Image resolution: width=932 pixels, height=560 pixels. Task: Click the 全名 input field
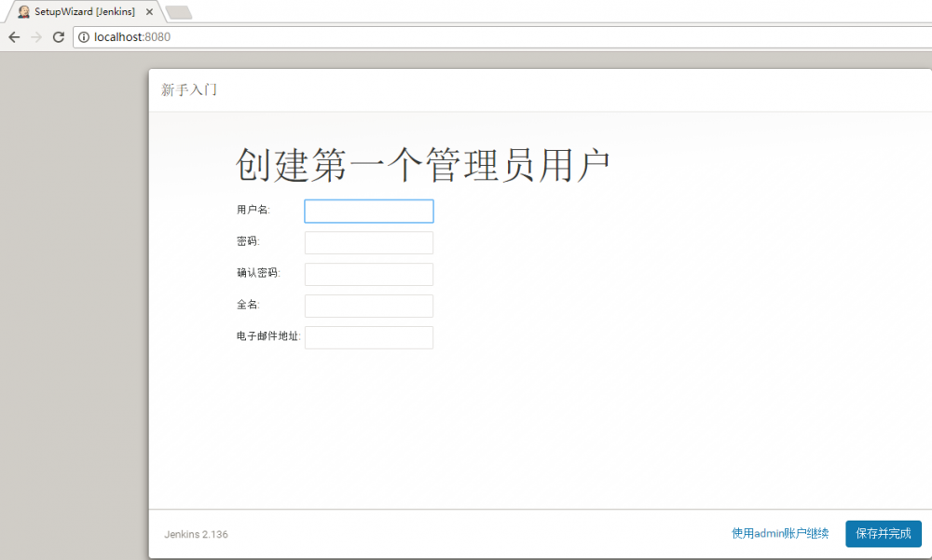tap(368, 306)
